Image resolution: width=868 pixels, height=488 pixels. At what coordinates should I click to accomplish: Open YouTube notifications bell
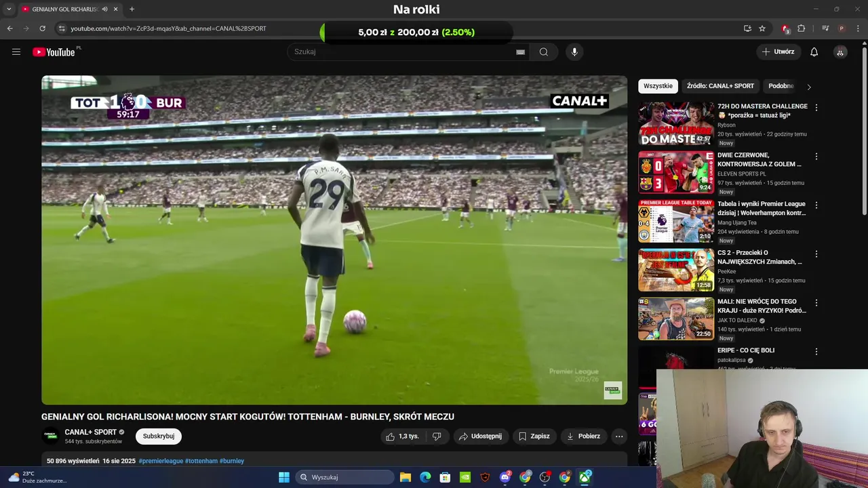pyautogui.click(x=814, y=52)
